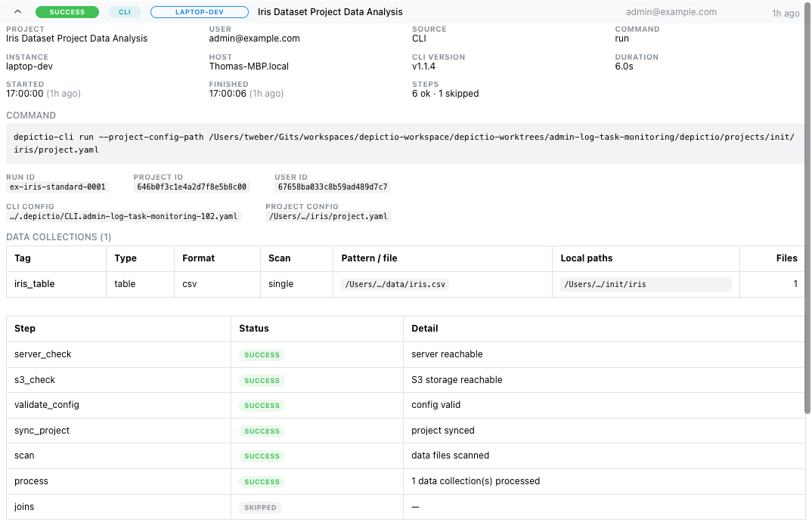Click the SUCCESS badge for sync_project
812x525 pixels.
click(x=262, y=431)
